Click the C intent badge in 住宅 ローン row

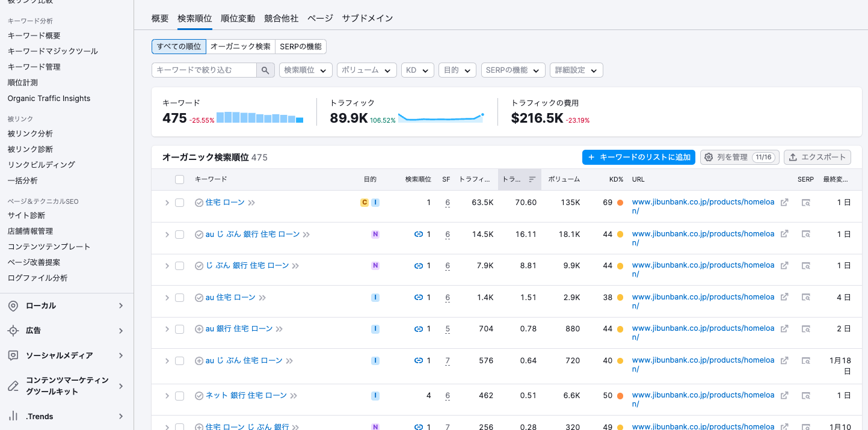tap(364, 203)
